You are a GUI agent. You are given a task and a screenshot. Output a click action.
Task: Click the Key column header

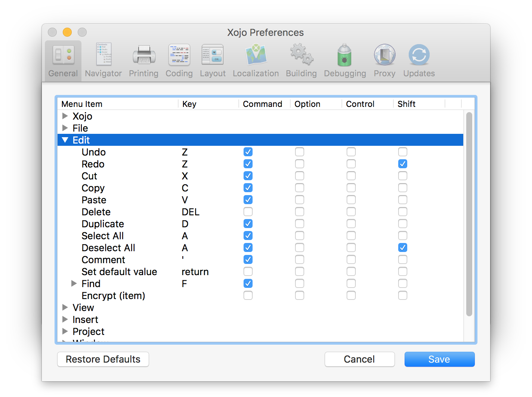click(x=208, y=104)
